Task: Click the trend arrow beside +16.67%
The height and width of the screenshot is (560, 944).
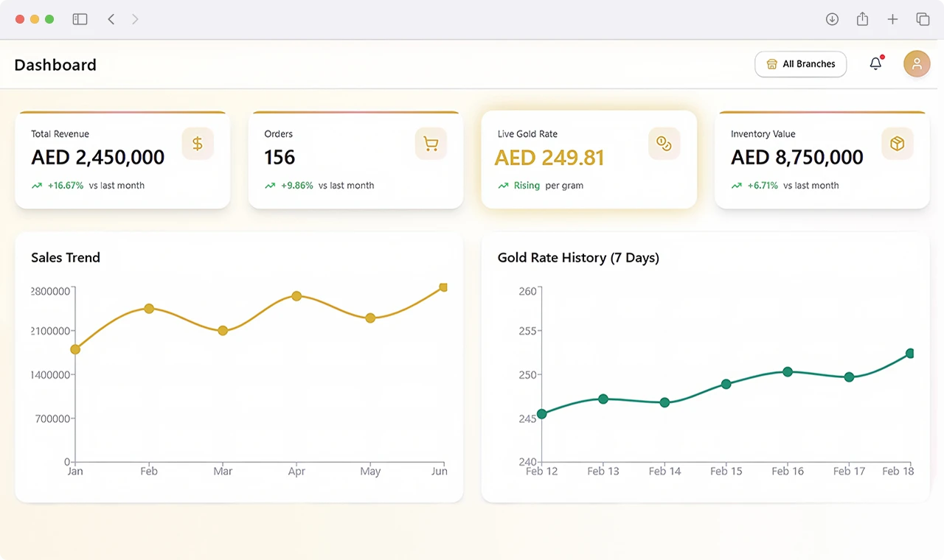Action: 37,186
